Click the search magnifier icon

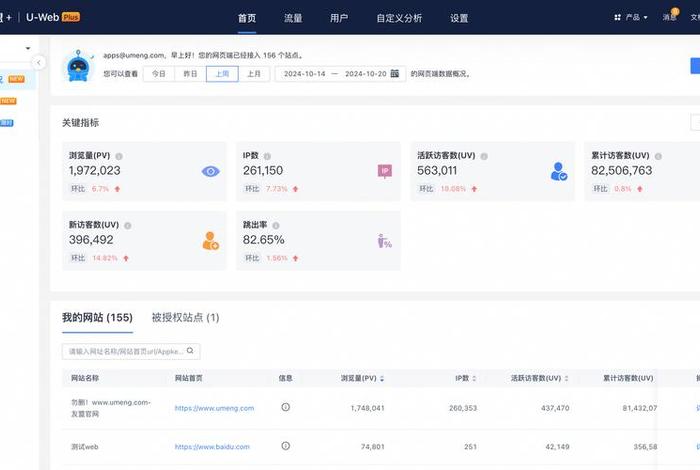(x=190, y=351)
